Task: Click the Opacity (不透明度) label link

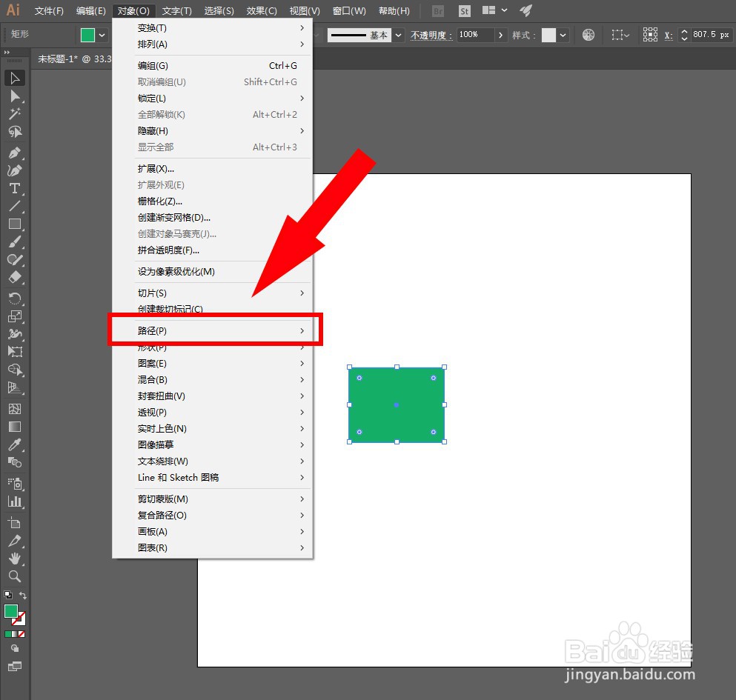Action: pyautogui.click(x=431, y=36)
